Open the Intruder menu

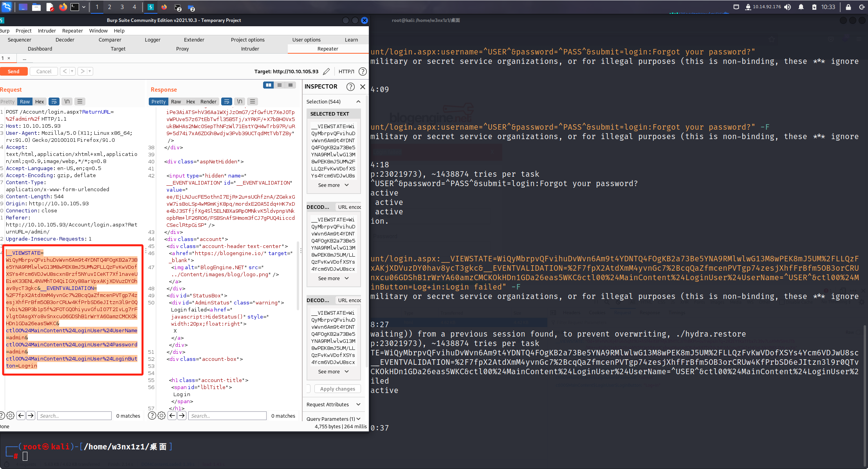[47, 31]
